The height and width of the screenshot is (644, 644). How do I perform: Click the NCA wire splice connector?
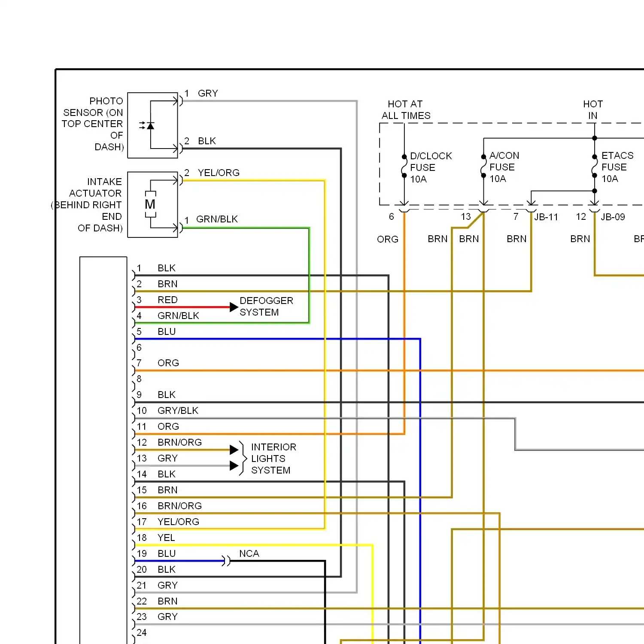pos(226,561)
